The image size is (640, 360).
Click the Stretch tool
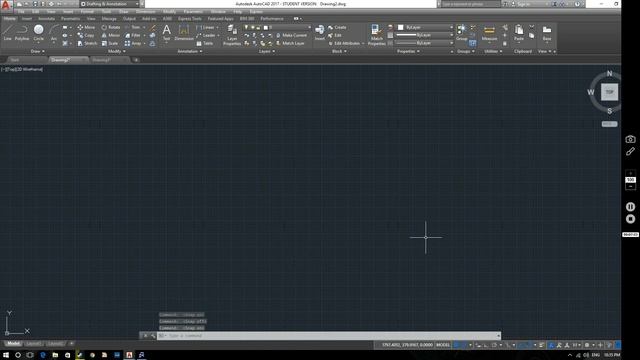pos(87,43)
